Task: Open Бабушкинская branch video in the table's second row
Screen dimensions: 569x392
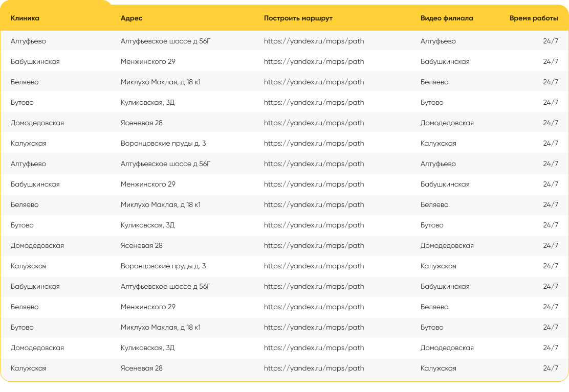Action: [x=445, y=62]
